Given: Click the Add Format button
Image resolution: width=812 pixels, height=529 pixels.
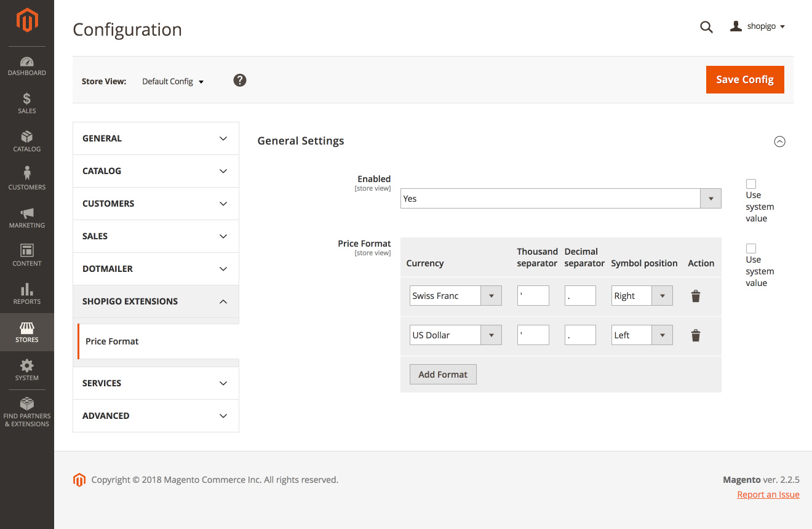Looking at the screenshot, I should pyautogui.click(x=443, y=375).
